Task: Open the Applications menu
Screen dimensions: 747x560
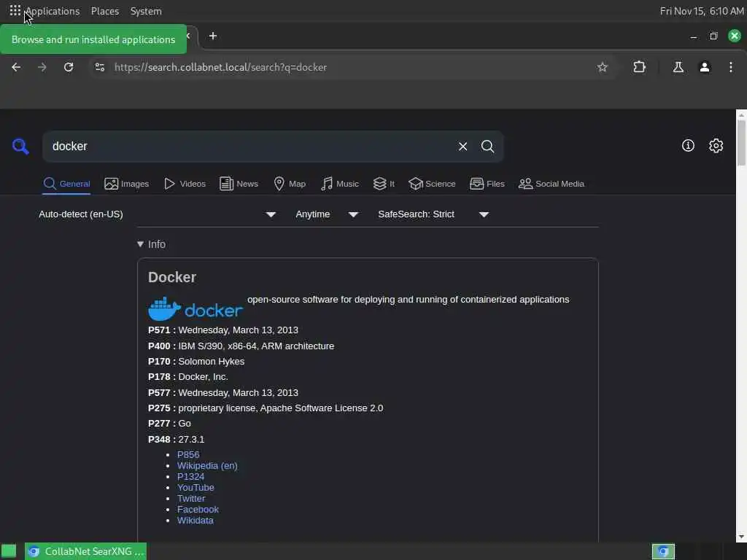Action: tap(53, 11)
